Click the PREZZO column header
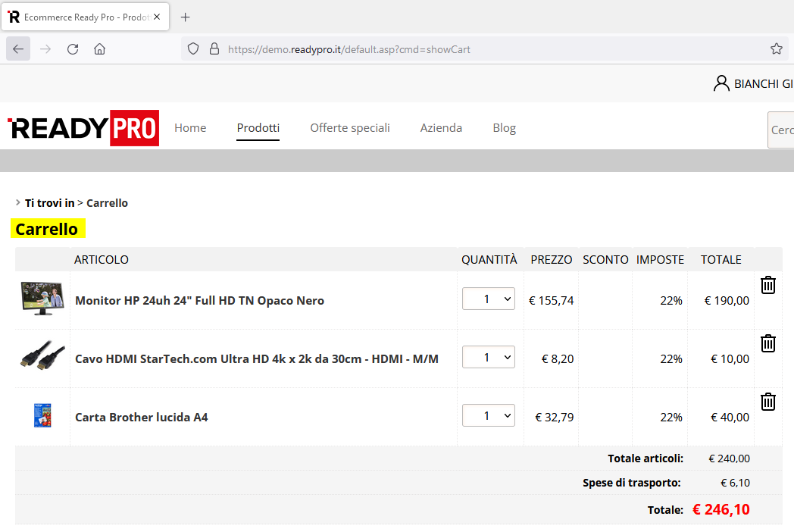 coord(552,260)
